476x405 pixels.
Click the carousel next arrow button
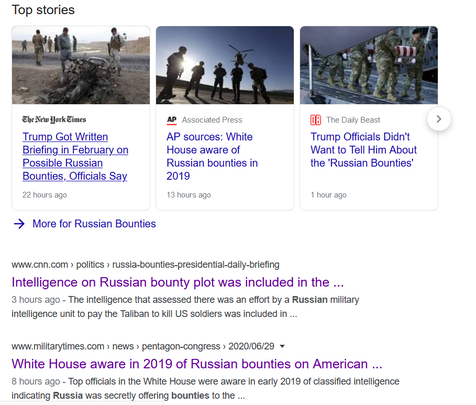click(x=439, y=119)
